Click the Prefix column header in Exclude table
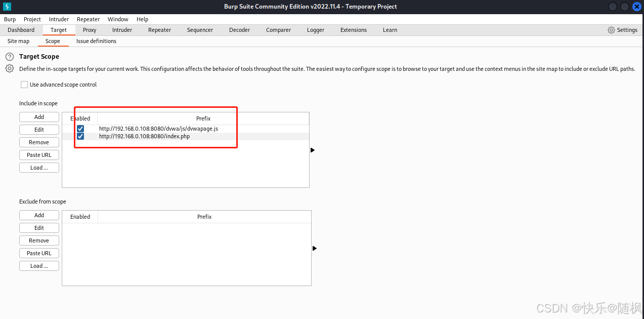The height and width of the screenshot is (319, 644). click(x=204, y=217)
